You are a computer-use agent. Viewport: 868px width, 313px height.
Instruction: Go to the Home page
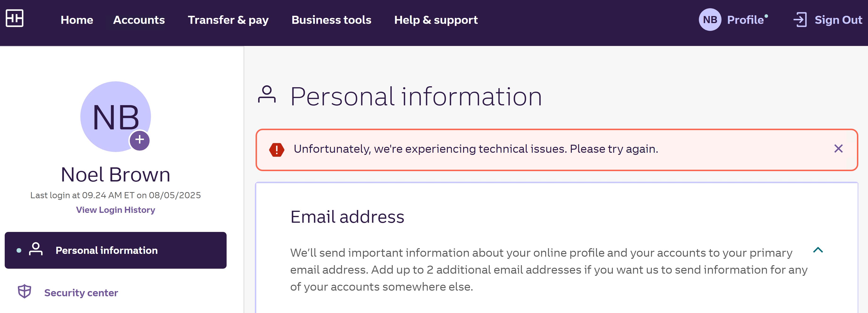coord(77,20)
